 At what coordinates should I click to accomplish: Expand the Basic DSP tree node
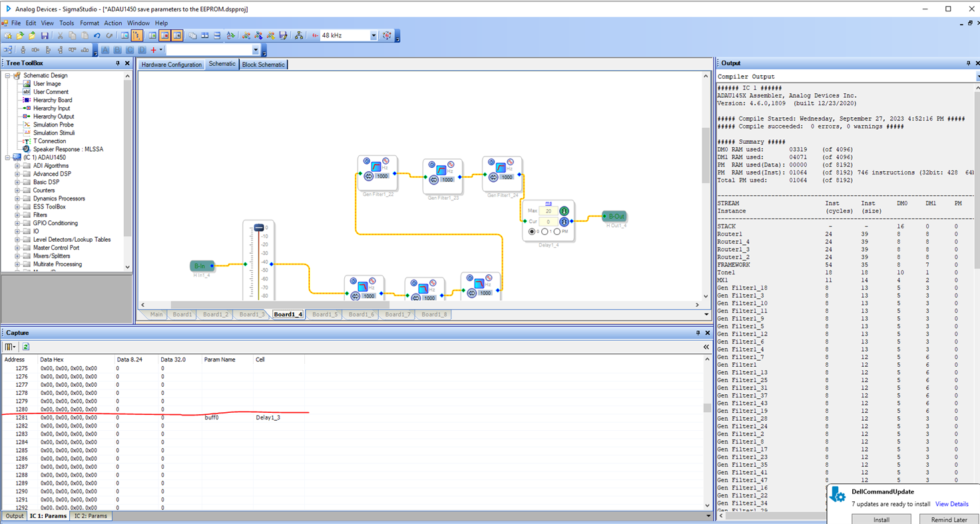coord(17,182)
